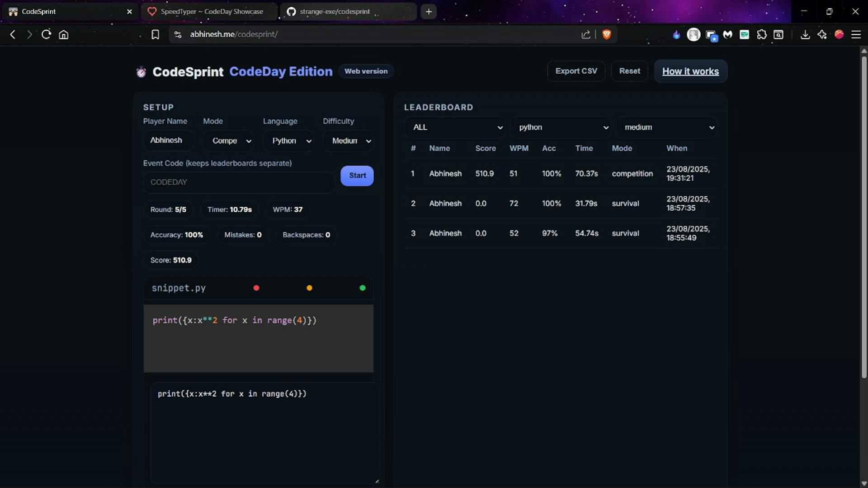
Task: Click the Score: 510.9 chip
Action: click(171, 260)
